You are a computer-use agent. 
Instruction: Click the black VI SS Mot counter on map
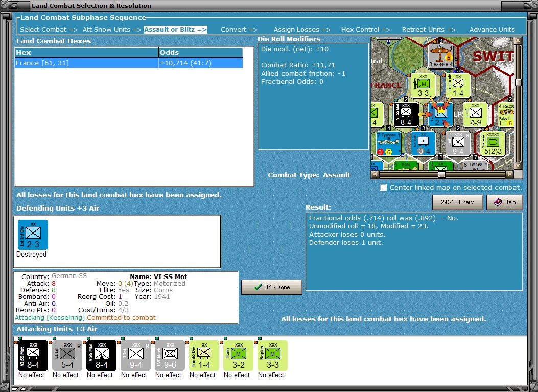point(406,114)
